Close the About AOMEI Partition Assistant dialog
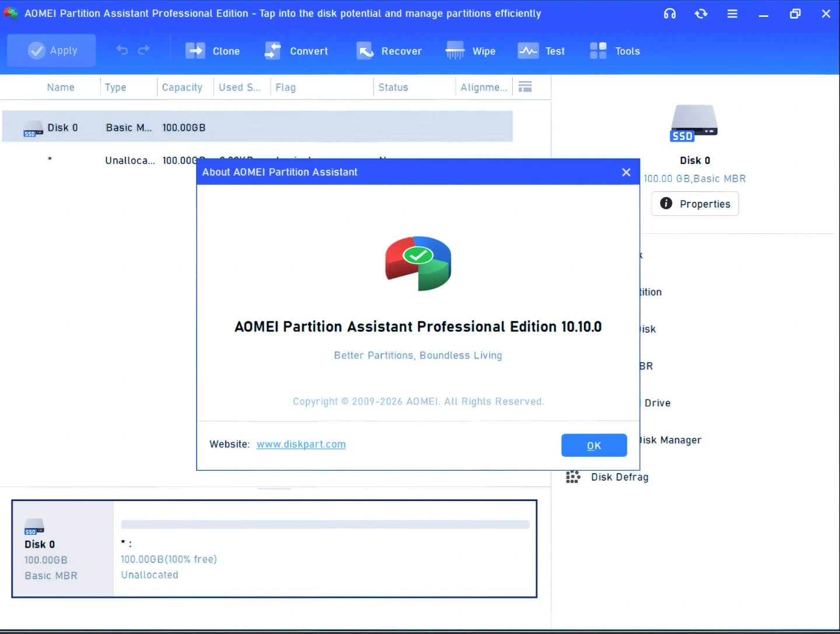The width and height of the screenshot is (840, 634). pos(626,172)
